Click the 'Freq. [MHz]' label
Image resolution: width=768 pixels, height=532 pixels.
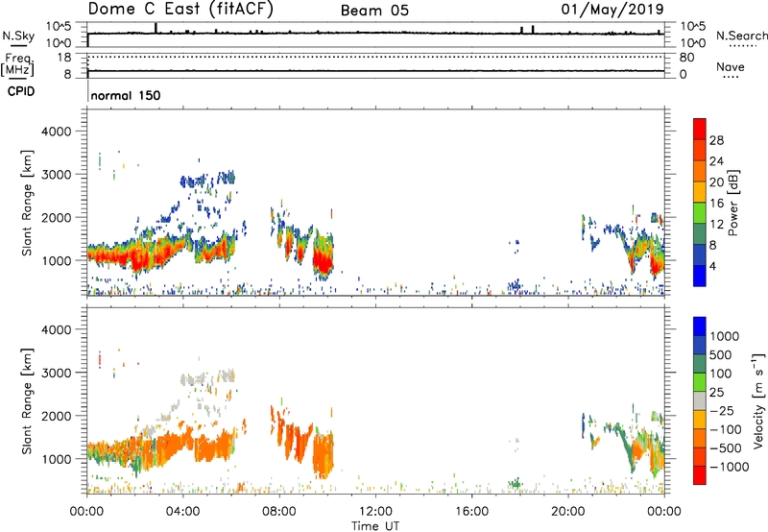pyautogui.click(x=17, y=65)
